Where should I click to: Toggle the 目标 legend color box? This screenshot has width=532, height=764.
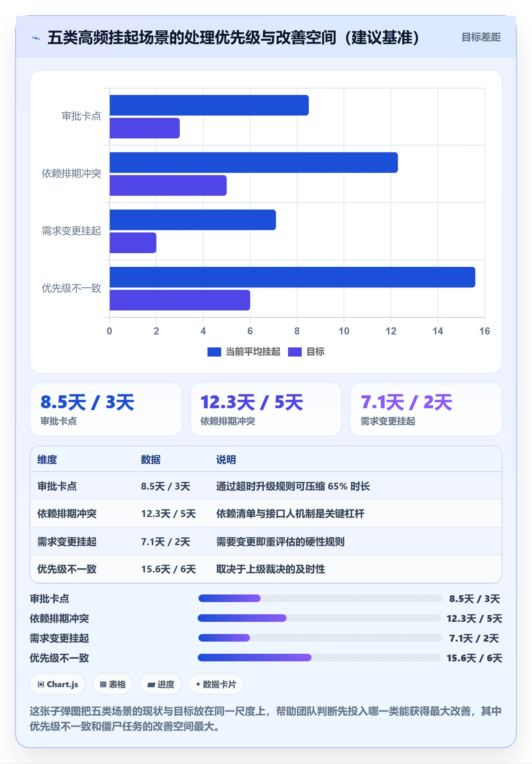294,352
